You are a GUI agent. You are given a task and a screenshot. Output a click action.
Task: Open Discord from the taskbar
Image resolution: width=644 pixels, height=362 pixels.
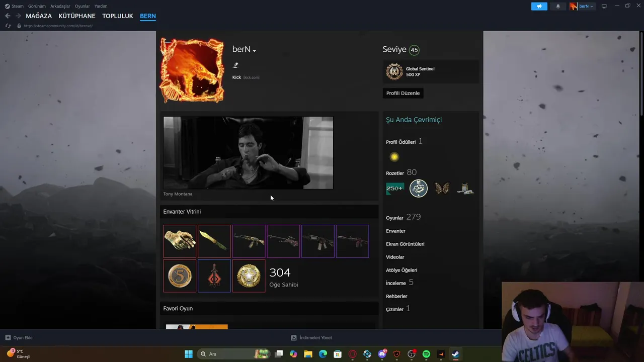(382, 354)
